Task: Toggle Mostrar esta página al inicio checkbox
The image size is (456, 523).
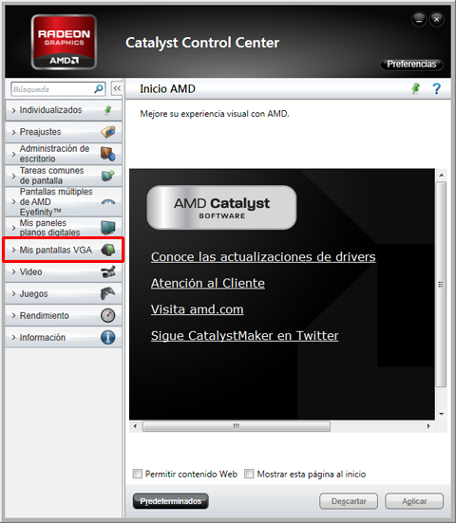Action: pos(249,474)
